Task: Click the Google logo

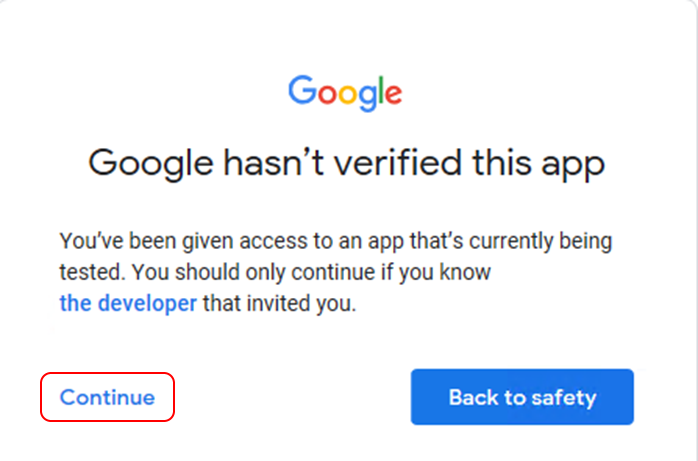Action: pyautogui.click(x=345, y=93)
